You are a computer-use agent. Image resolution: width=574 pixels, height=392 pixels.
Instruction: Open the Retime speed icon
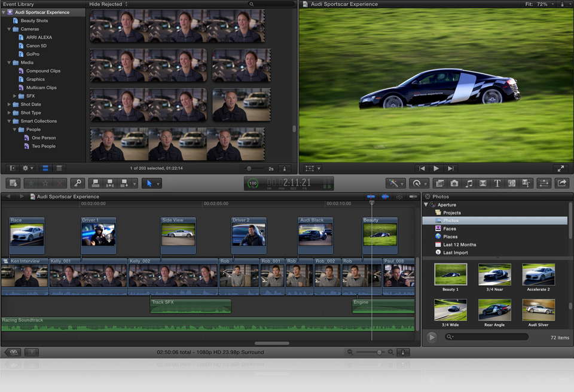tap(417, 183)
